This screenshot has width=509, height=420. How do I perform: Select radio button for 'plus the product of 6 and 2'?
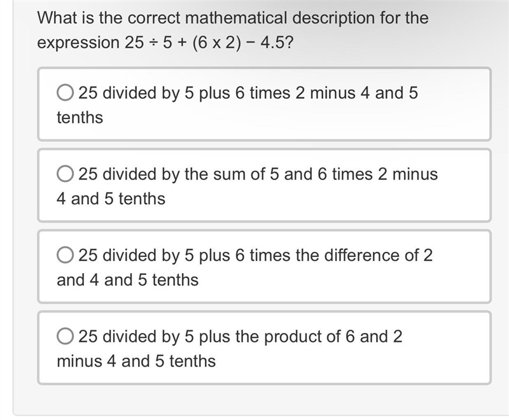65,336
